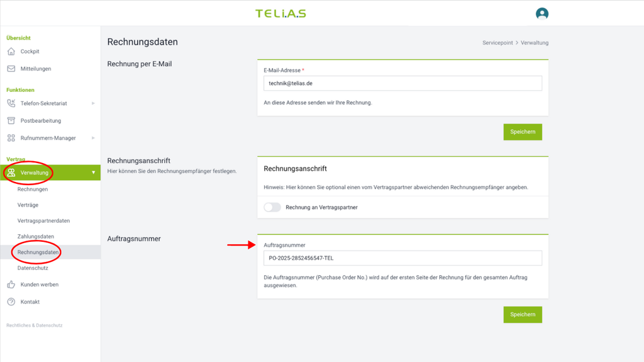
Task: Go to Vertragspartnerdaten in the sidebar
Action: 43,221
